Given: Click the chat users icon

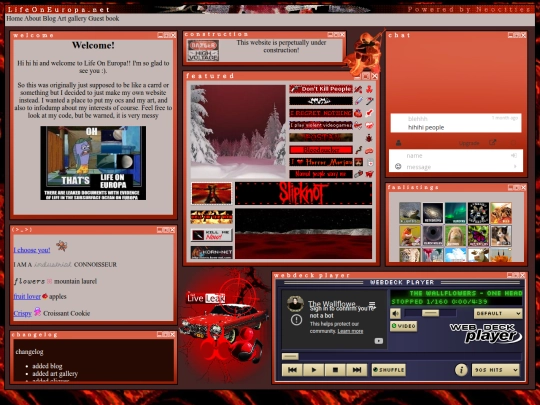Looking at the screenshot, I should pyautogui.click(x=398, y=142).
